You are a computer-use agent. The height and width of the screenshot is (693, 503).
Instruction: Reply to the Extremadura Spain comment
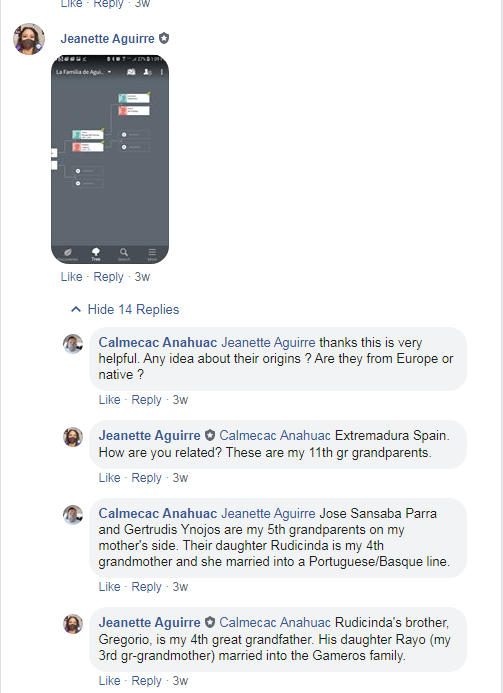point(146,478)
